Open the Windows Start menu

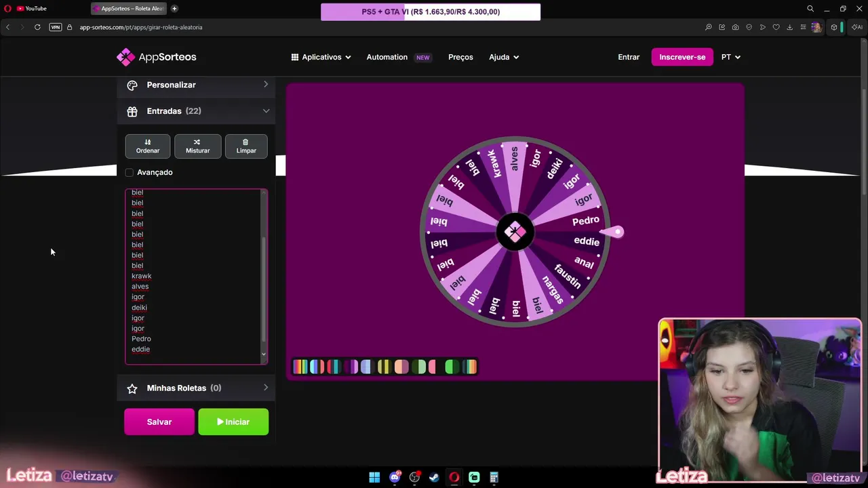tap(374, 477)
